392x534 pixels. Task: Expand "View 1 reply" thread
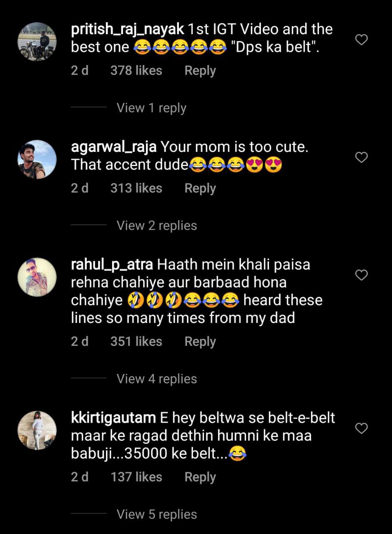click(x=151, y=108)
